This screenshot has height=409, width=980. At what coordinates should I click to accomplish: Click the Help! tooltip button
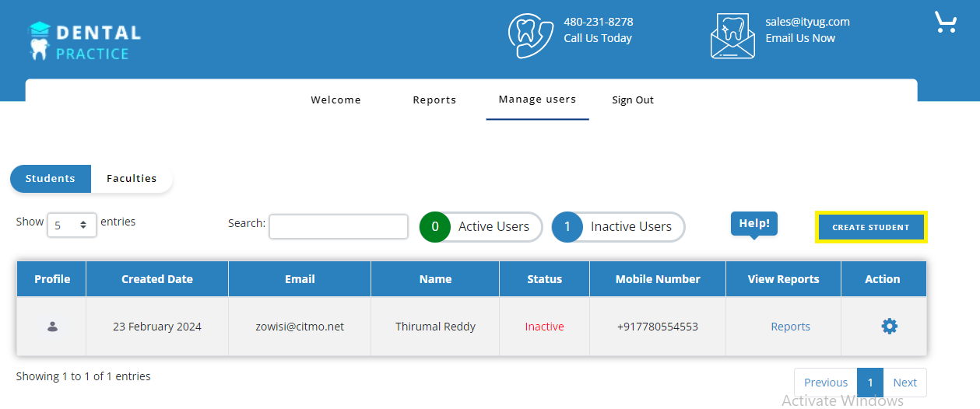(753, 223)
